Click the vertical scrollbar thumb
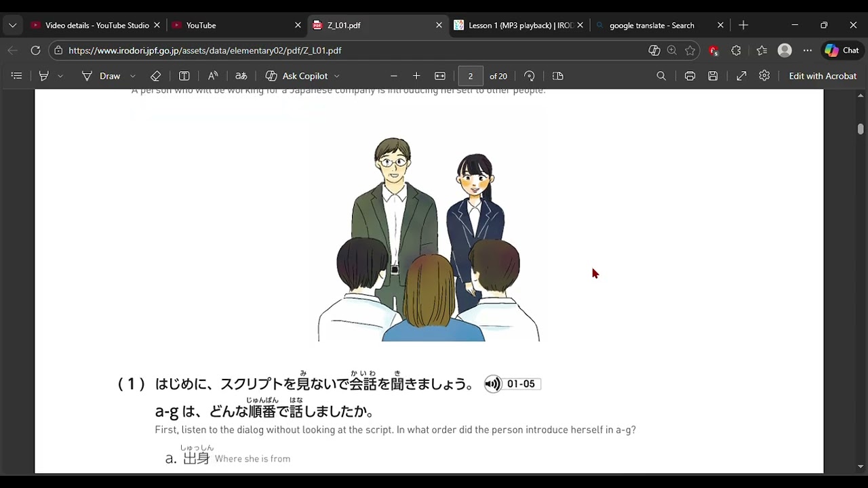Image resolution: width=868 pixels, height=488 pixels. 861,129
